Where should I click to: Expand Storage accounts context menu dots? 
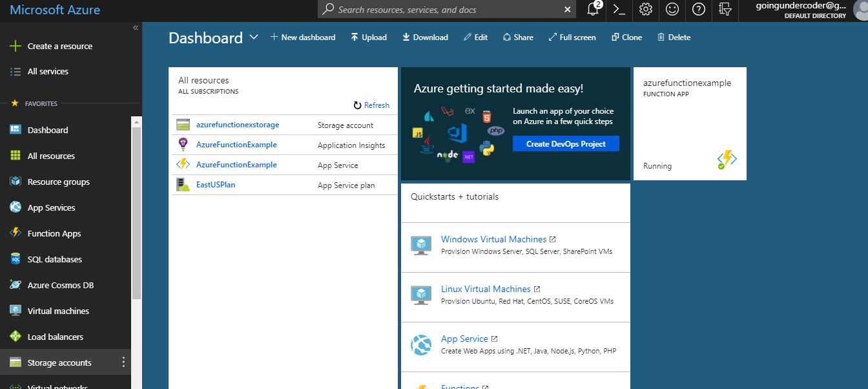(123, 363)
